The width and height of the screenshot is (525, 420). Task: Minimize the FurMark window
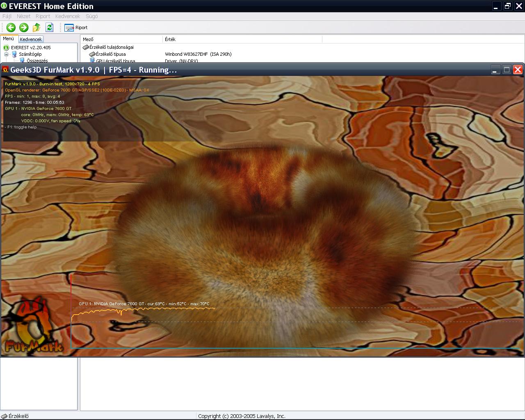click(495, 70)
